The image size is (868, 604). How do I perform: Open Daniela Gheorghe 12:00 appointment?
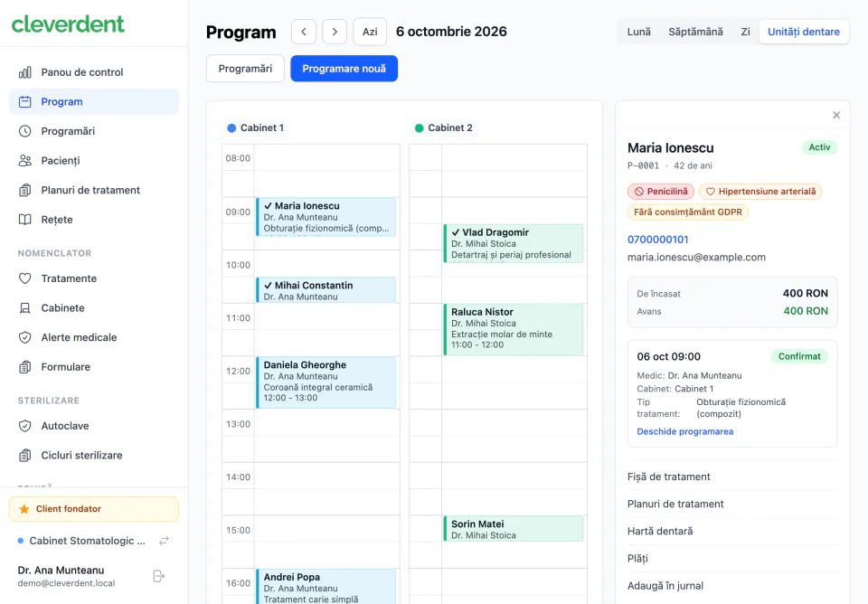click(x=326, y=382)
